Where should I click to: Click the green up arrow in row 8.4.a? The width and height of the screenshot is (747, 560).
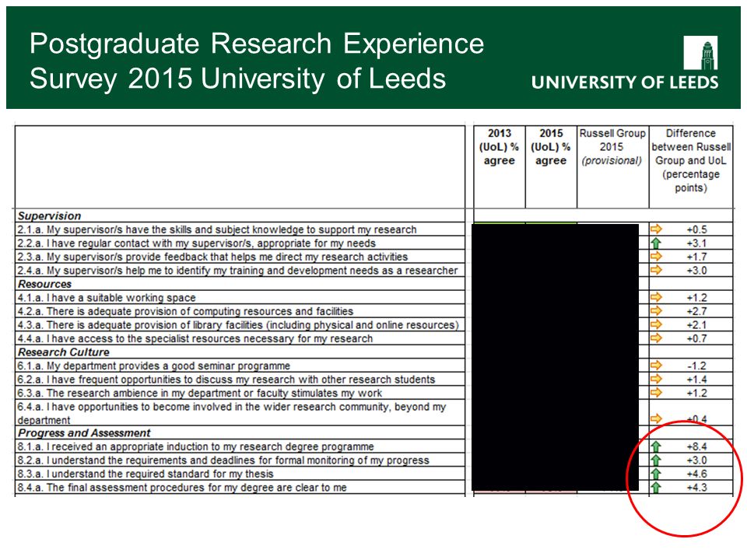click(656, 487)
